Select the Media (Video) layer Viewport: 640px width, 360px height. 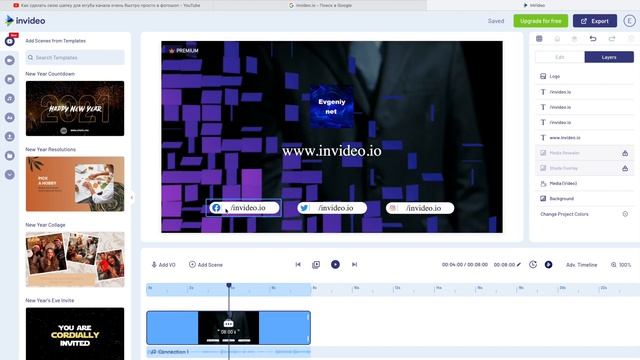click(584, 183)
